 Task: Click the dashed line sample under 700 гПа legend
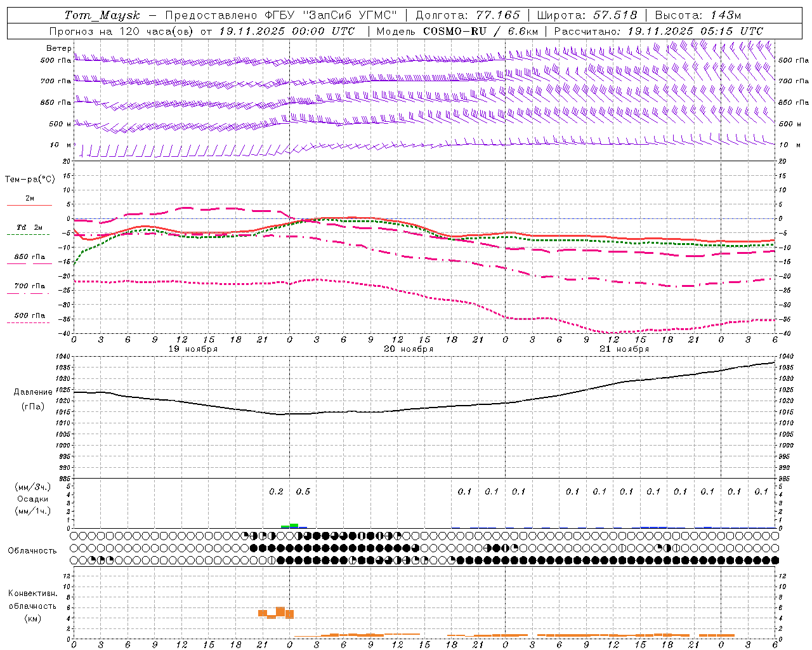(29, 293)
